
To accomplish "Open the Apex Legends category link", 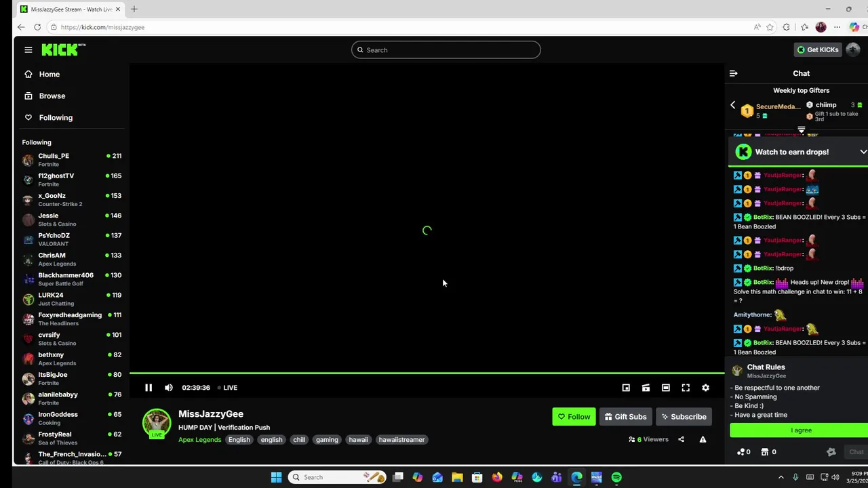I will click(x=199, y=440).
